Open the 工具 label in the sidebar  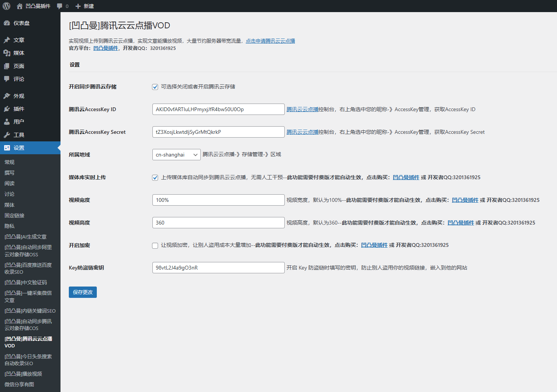point(19,135)
